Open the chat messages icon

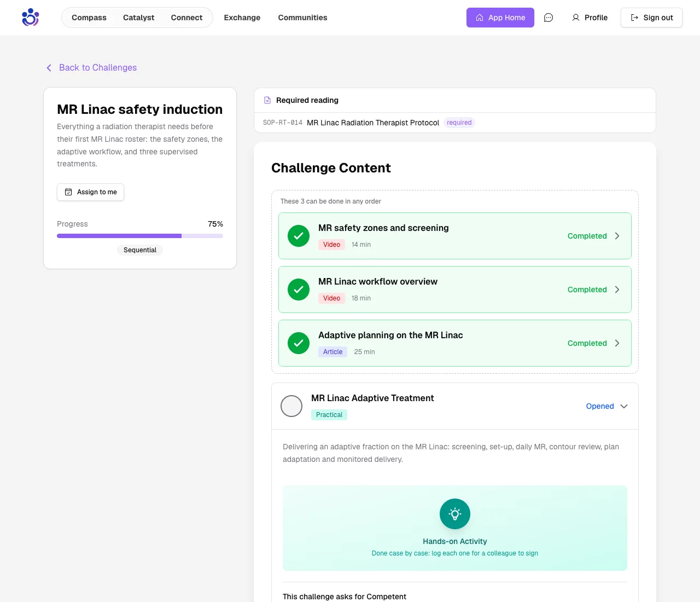pos(549,18)
